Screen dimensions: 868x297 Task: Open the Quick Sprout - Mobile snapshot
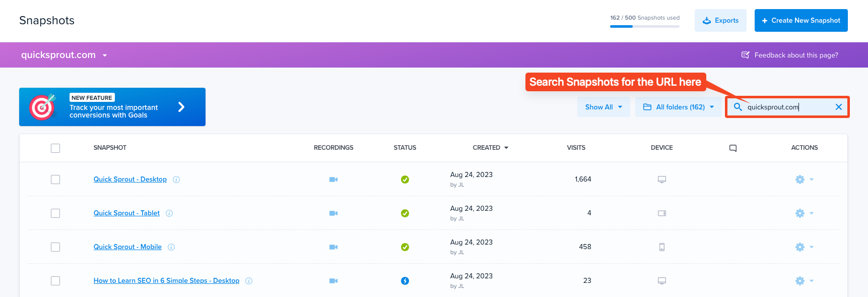(x=127, y=247)
